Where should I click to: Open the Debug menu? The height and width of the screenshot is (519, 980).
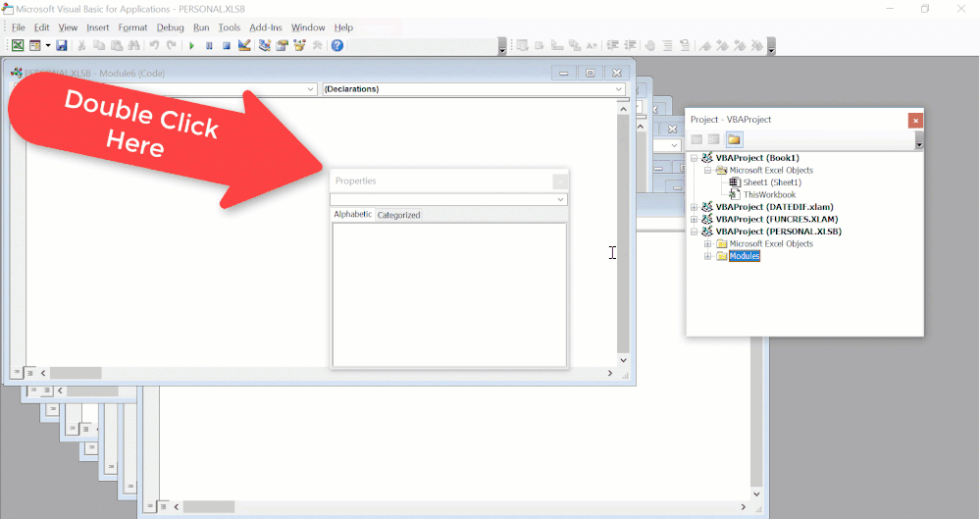click(170, 27)
